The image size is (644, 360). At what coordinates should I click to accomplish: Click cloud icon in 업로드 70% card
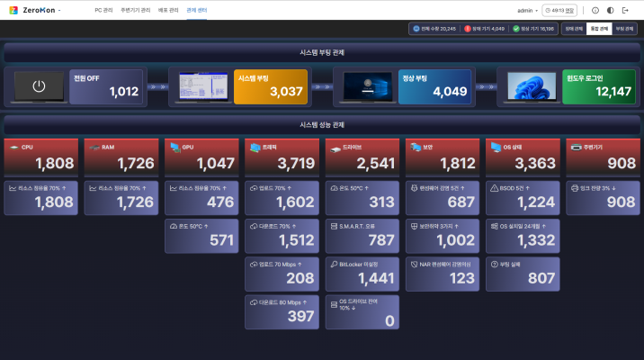pos(254,188)
